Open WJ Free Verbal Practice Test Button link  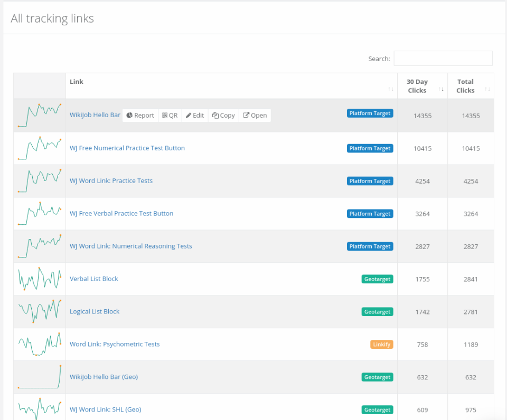(x=121, y=213)
